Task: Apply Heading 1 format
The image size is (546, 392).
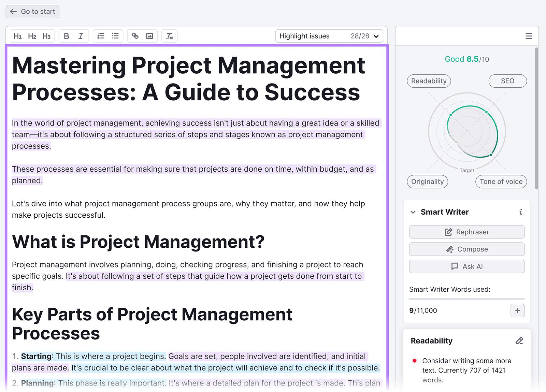Action: coord(18,36)
